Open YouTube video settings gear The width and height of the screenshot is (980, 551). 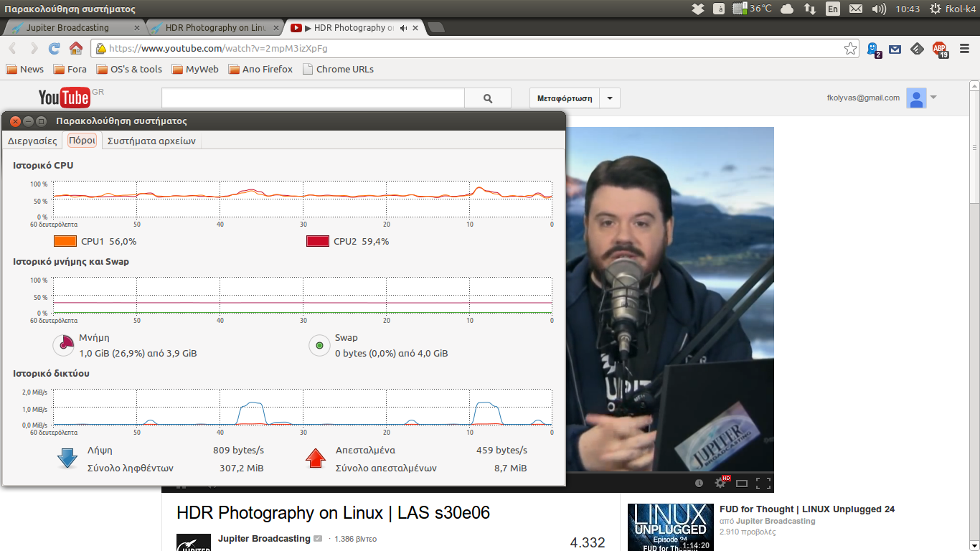pos(720,483)
